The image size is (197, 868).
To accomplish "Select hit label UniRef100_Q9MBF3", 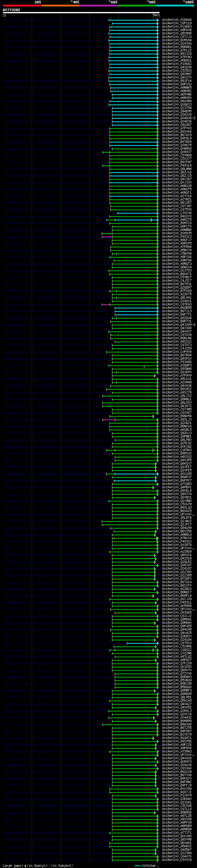I will point(177,690).
